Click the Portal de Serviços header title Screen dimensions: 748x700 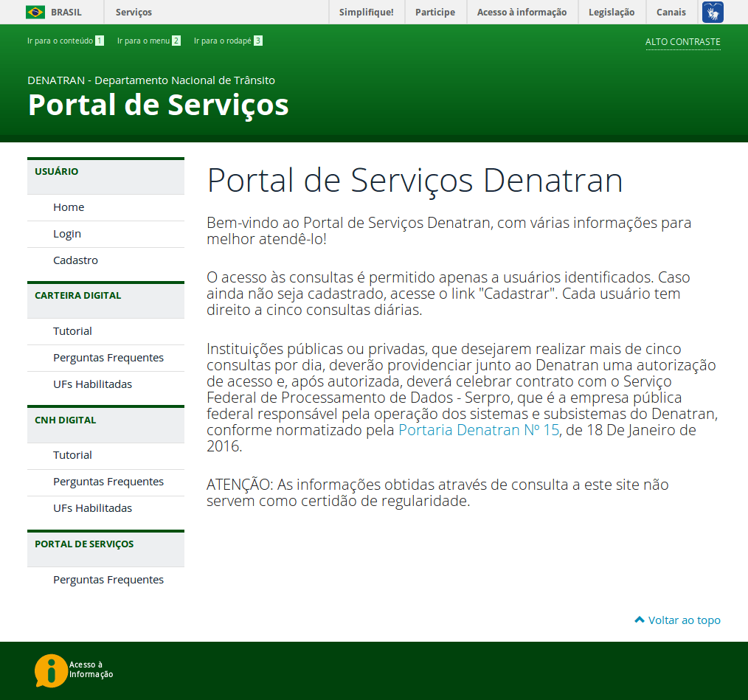[x=159, y=105]
